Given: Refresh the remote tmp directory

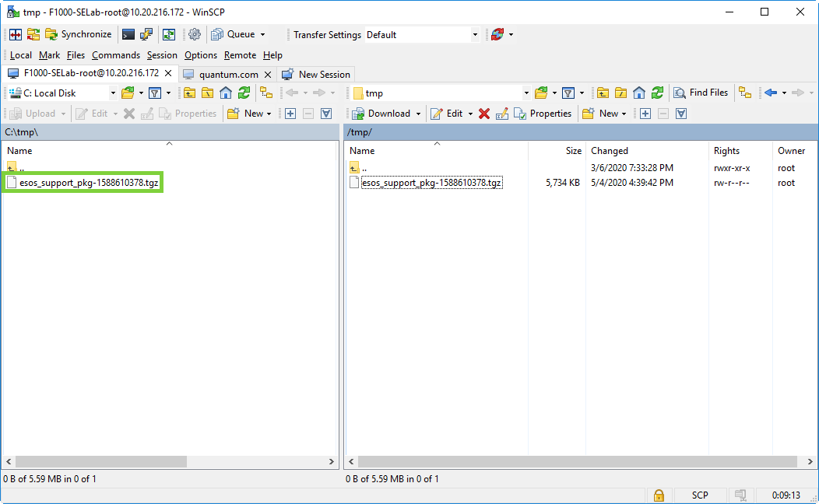Looking at the screenshot, I should click(658, 93).
